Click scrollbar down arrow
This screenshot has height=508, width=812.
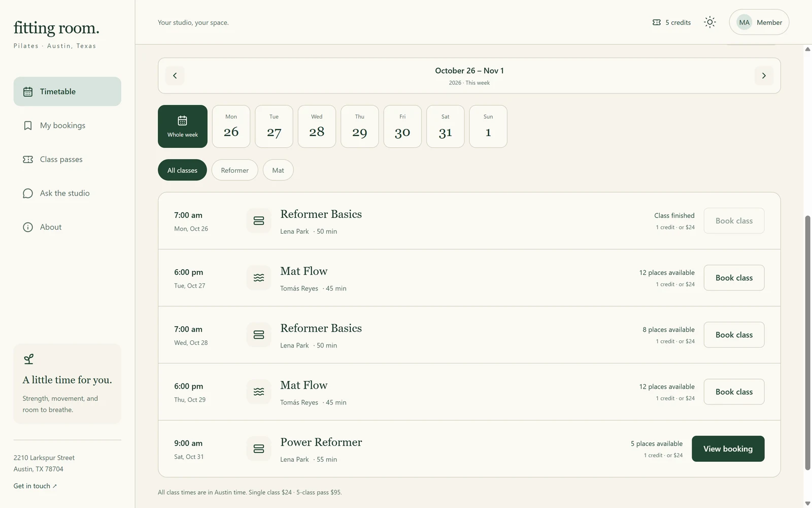click(807, 503)
